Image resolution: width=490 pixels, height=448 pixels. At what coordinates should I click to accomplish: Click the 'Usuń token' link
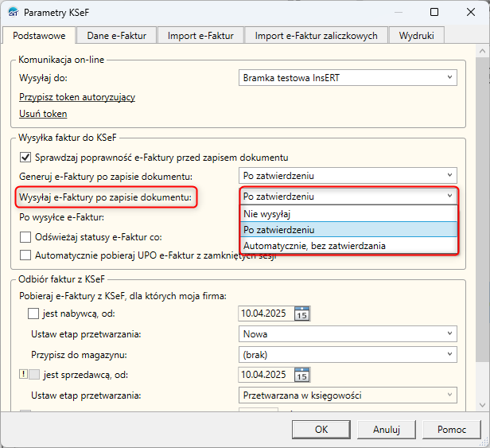tap(43, 114)
